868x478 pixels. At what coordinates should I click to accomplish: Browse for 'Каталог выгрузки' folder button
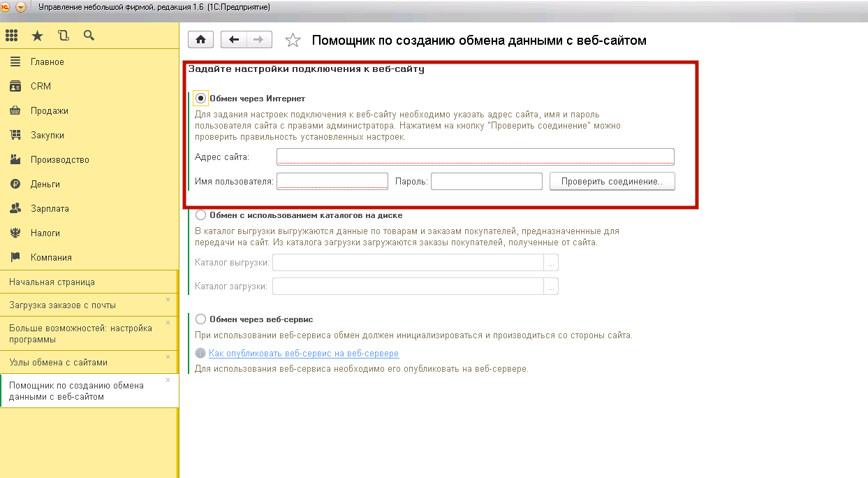[551, 263]
